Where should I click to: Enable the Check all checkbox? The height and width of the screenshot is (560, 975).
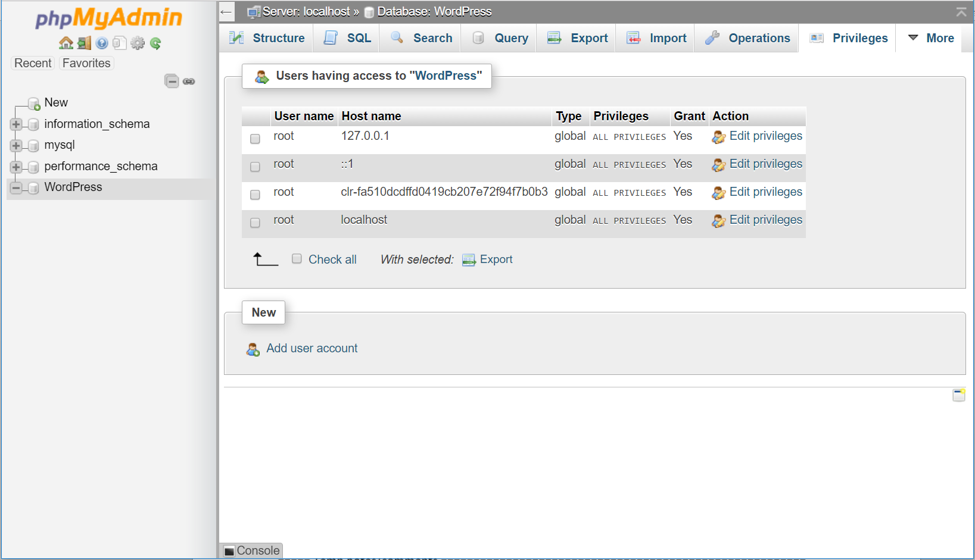[297, 258]
